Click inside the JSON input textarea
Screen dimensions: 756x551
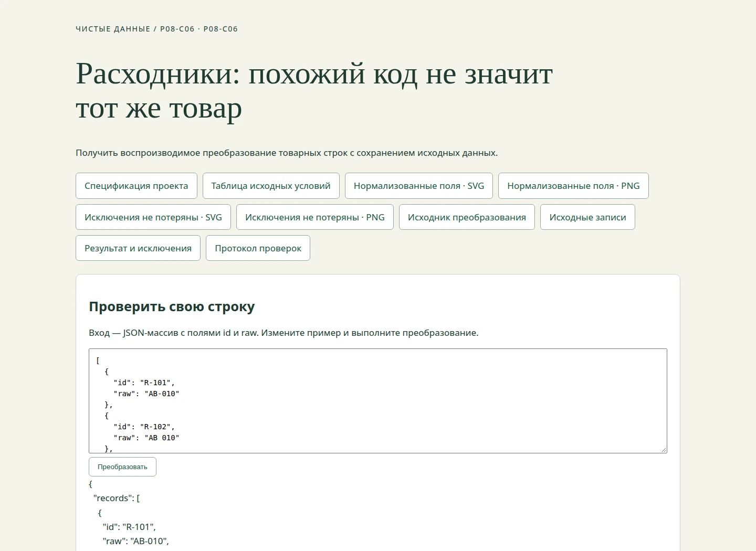point(378,401)
